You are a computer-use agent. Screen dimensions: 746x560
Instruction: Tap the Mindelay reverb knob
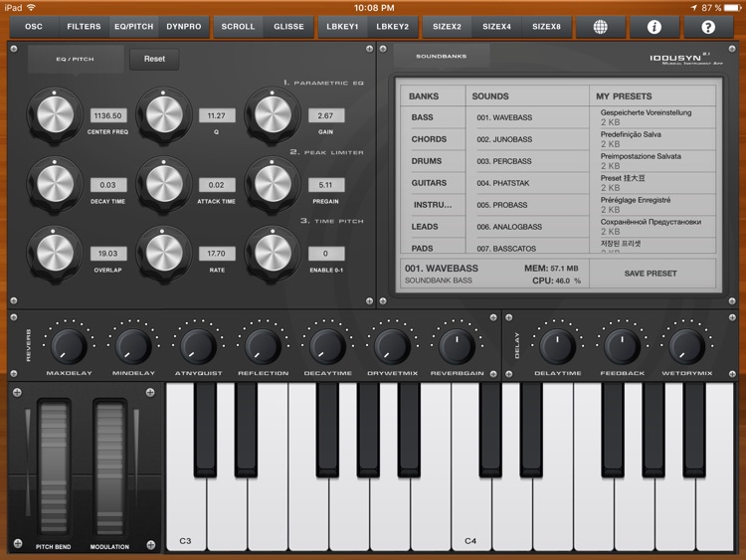click(x=133, y=346)
